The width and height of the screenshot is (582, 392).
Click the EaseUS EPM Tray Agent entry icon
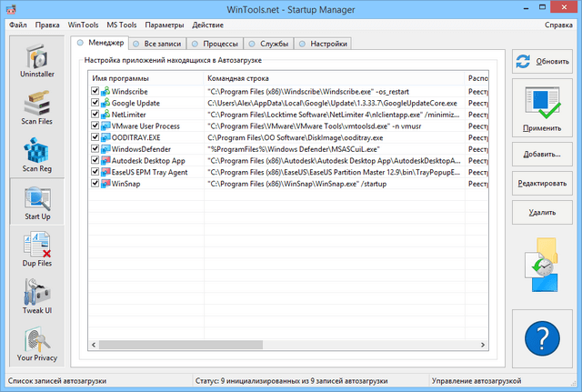coord(105,172)
